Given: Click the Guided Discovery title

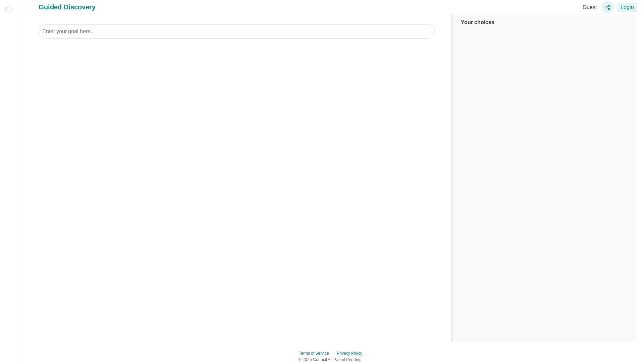Looking at the screenshot, I should pos(67,7).
